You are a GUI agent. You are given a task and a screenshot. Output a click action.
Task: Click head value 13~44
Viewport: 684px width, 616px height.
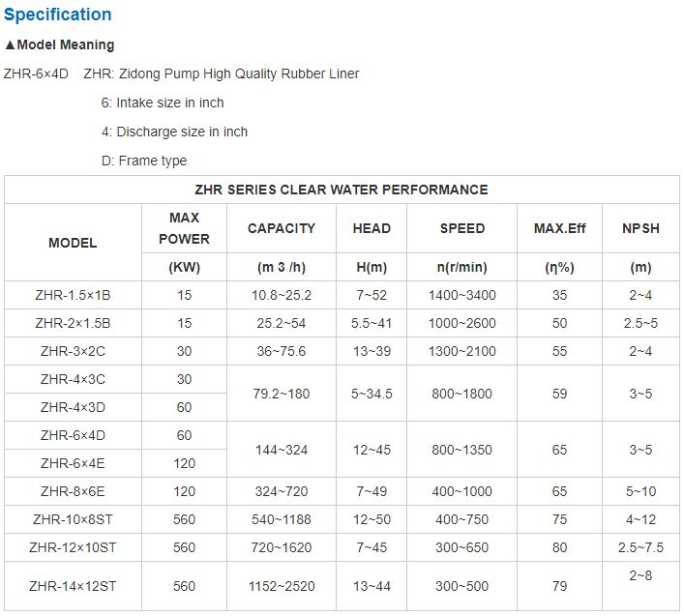coord(372,586)
